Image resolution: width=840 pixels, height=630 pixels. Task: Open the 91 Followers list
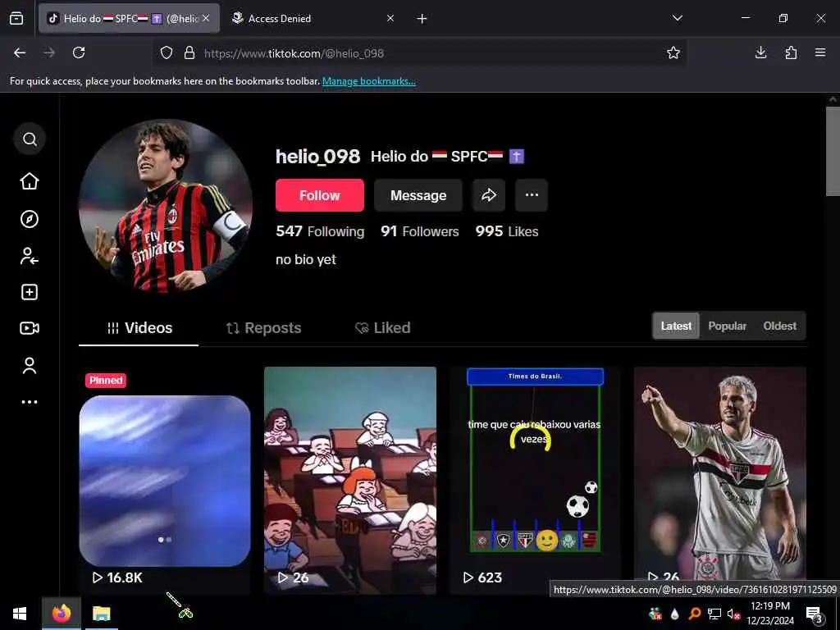(x=419, y=231)
